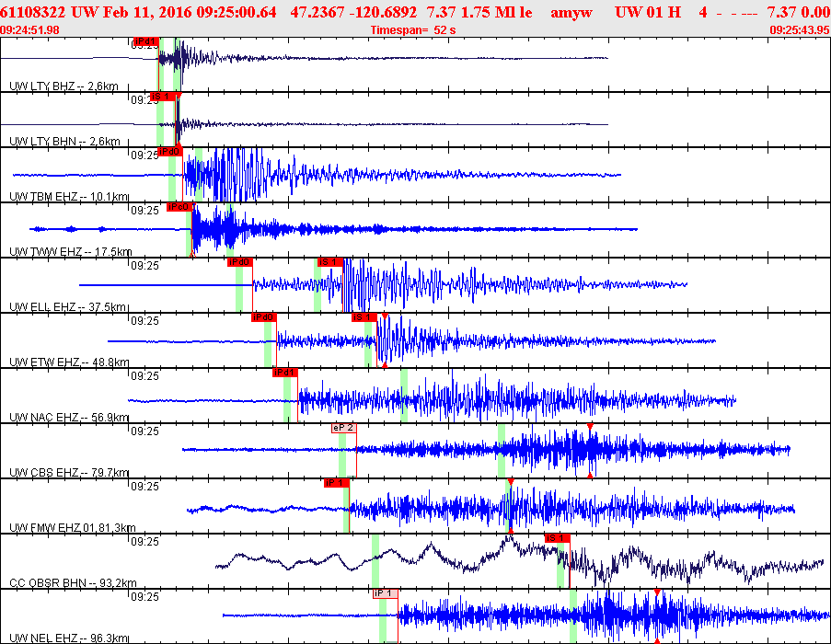Click the 09:25 time tick on OBSR BHN row
Viewport: 831px width, 644px height.
pos(144,541)
